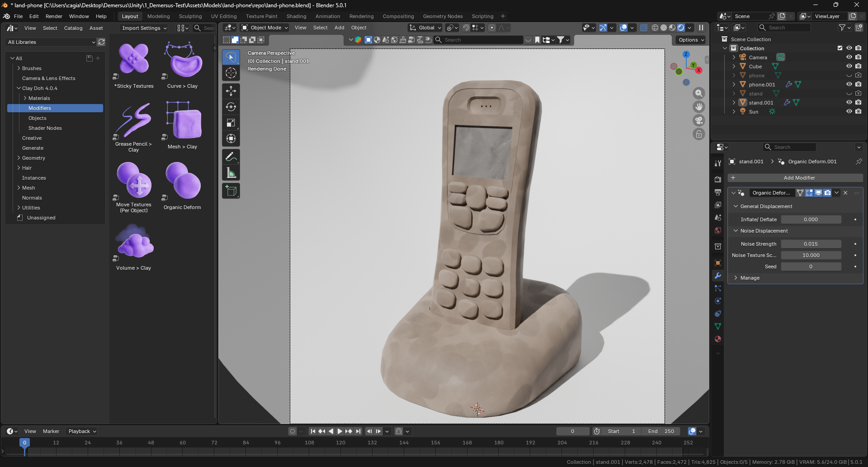Image resolution: width=868 pixels, height=467 pixels.
Task: Open the Object Mode dropdown
Action: pos(264,28)
